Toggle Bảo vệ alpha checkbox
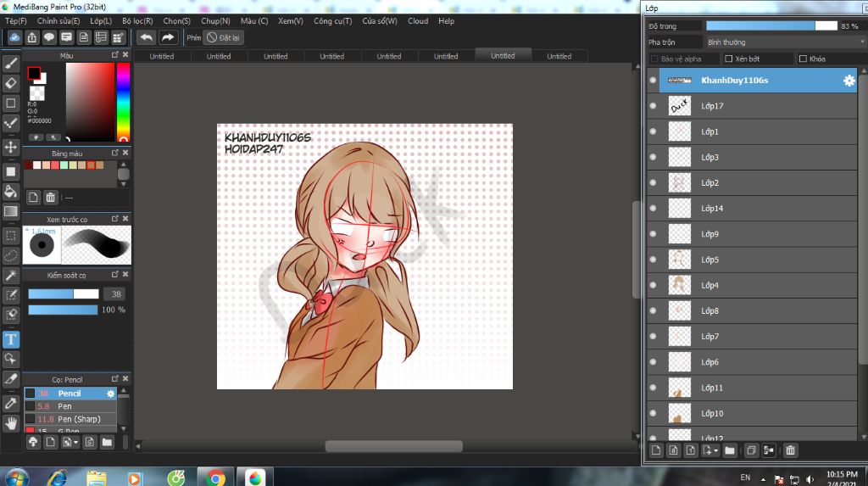The width and height of the screenshot is (868, 486). tap(654, 59)
